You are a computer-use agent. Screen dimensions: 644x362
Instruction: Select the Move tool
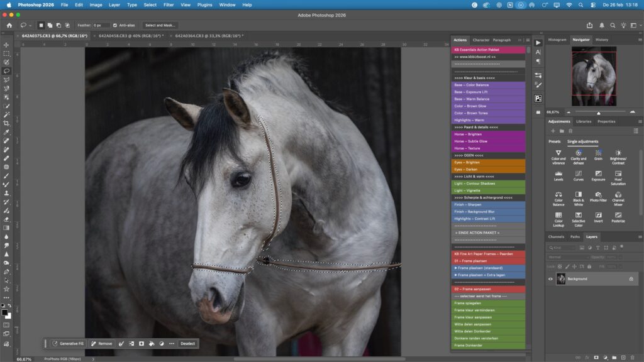pos(6,45)
